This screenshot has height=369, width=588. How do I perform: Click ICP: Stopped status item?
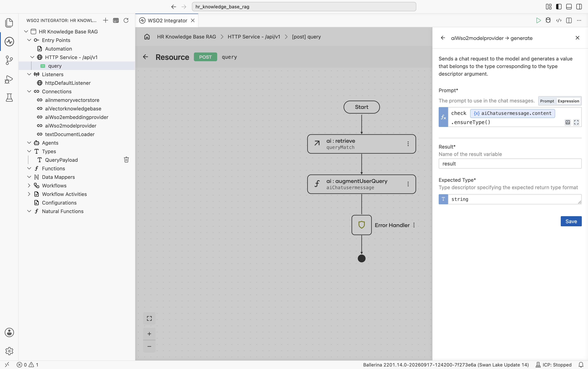(x=554, y=365)
